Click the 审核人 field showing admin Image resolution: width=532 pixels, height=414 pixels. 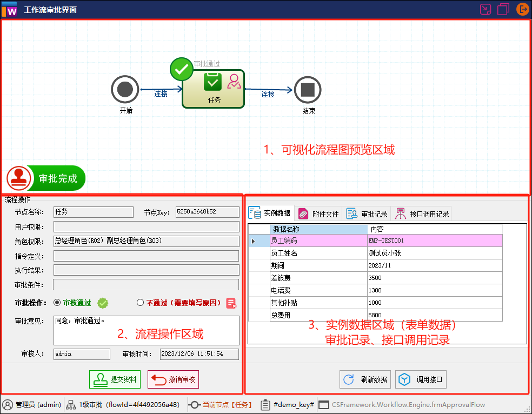pyautogui.click(x=82, y=354)
